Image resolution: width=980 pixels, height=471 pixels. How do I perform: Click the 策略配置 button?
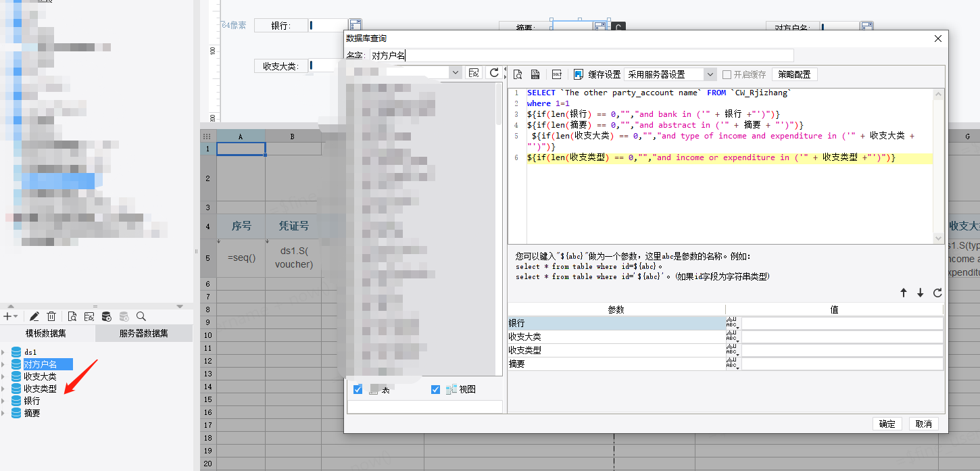pyautogui.click(x=794, y=74)
